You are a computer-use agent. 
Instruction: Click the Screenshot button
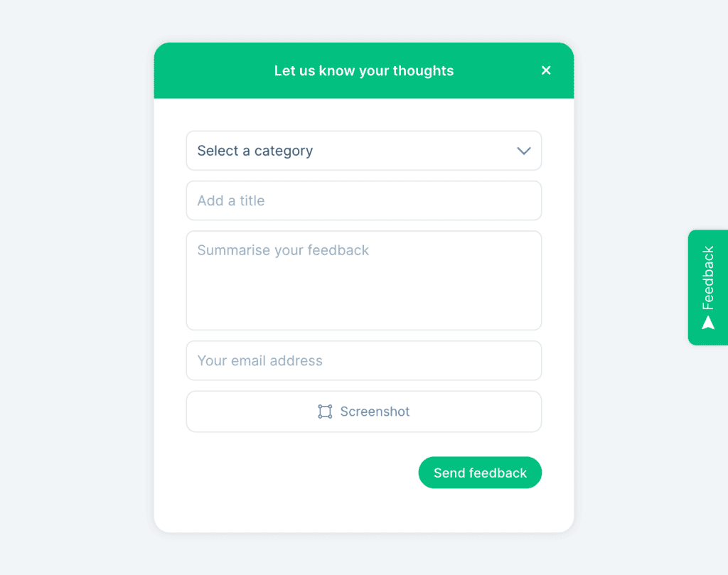click(364, 412)
